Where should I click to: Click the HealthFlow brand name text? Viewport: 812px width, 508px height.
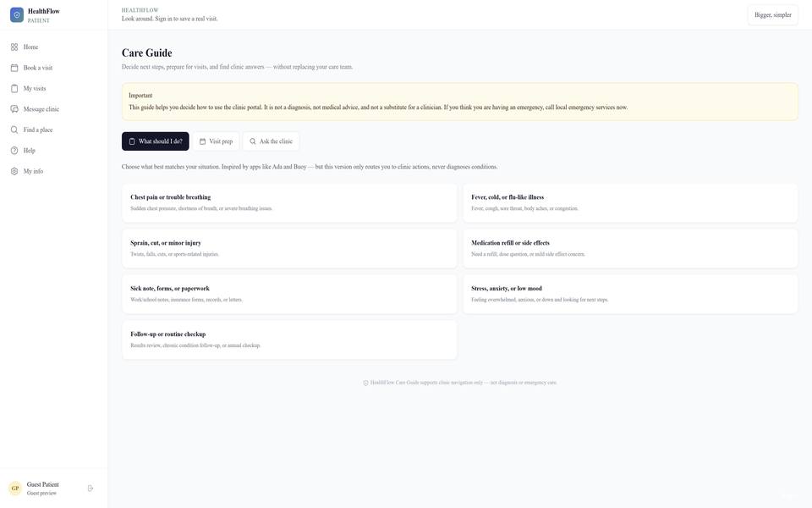point(43,11)
